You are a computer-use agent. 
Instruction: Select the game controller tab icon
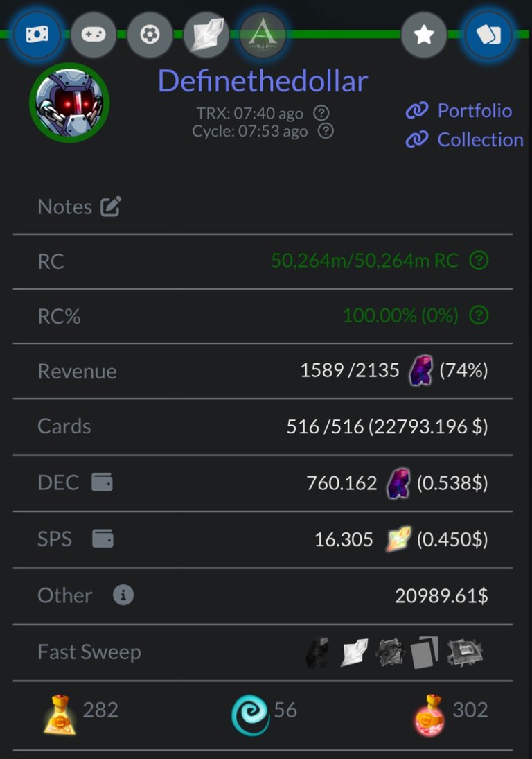click(94, 35)
